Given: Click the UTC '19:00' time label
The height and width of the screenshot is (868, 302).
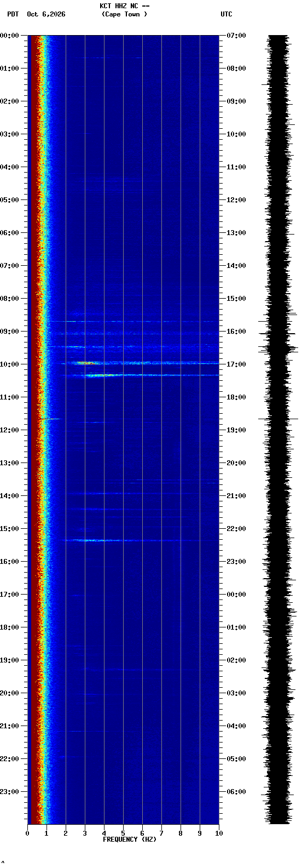Looking at the screenshot, I should click(236, 430).
